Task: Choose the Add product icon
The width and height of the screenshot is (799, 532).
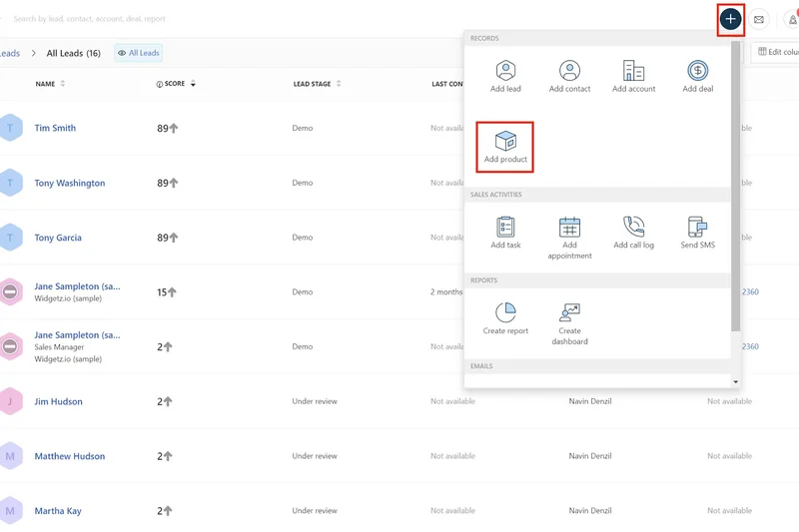Action: [x=505, y=141]
